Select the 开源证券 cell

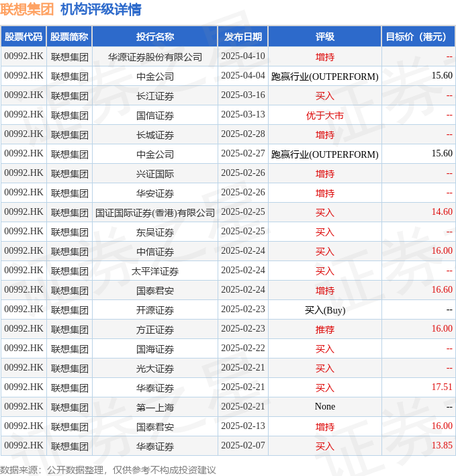point(155,310)
